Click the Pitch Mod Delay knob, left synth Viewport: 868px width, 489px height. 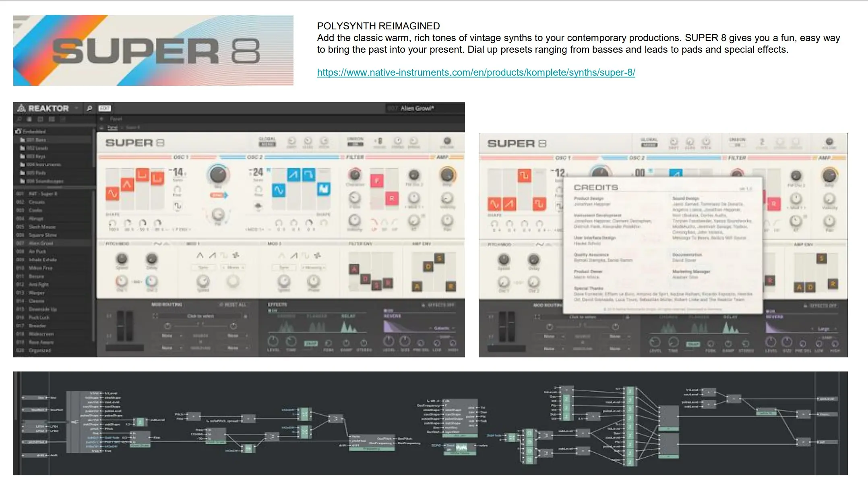click(152, 258)
